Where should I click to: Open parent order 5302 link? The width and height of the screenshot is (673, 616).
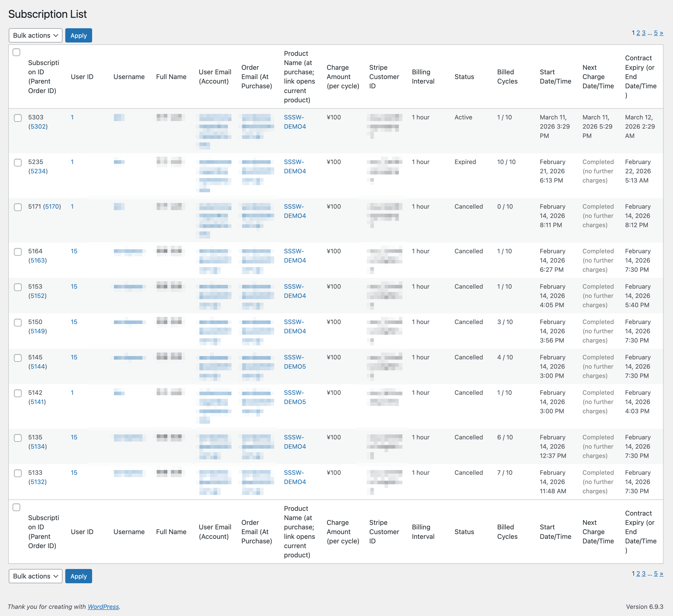tap(38, 127)
